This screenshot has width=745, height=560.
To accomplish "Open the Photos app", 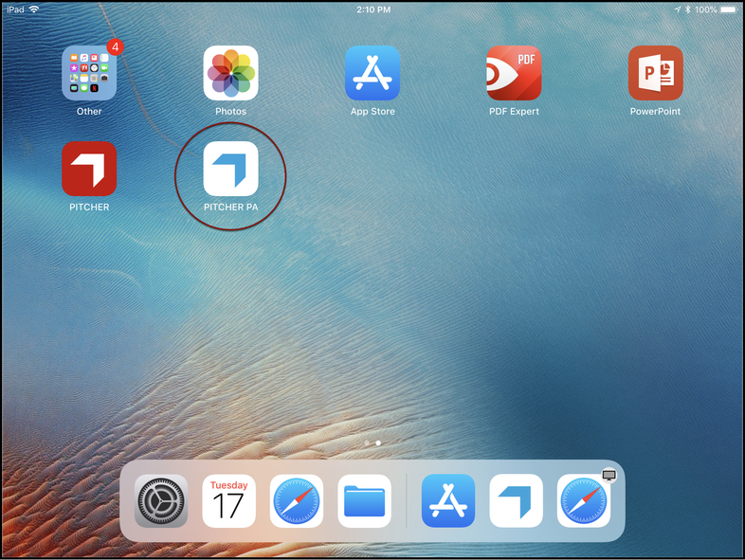I will (x=230, y=73).
